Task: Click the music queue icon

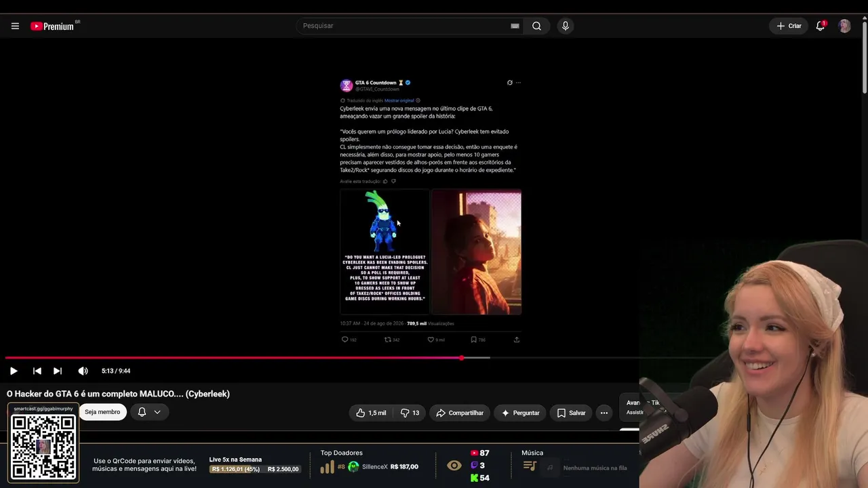Action: [530, 466]
